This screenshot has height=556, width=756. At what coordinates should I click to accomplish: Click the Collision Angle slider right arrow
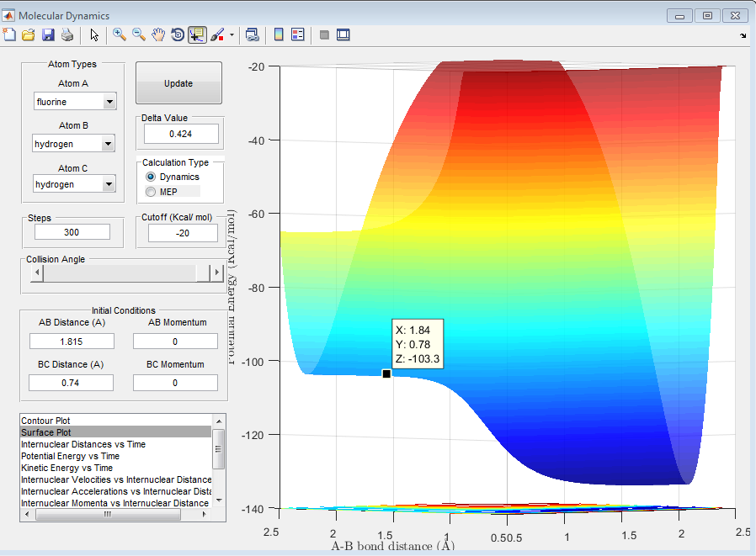click(217, 273)
